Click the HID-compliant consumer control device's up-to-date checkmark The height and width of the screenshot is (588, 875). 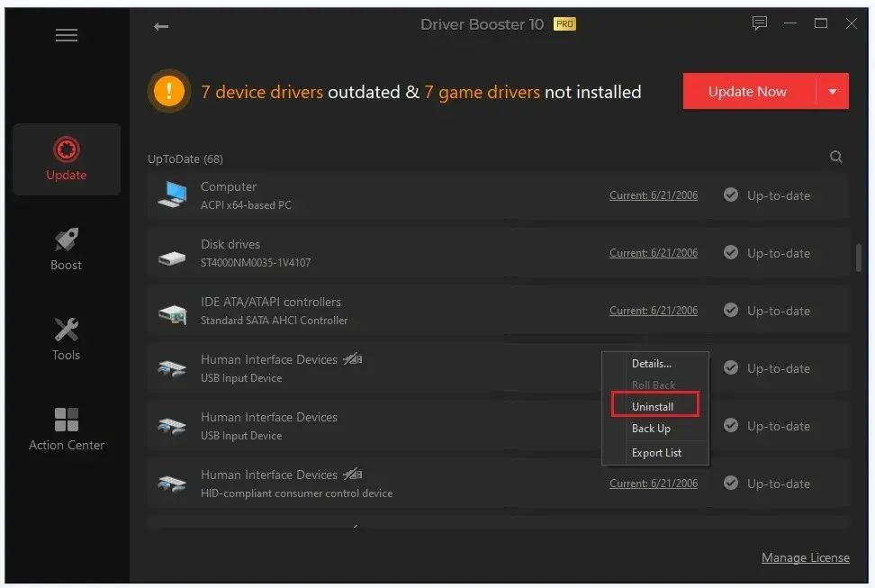click(730, 483)
